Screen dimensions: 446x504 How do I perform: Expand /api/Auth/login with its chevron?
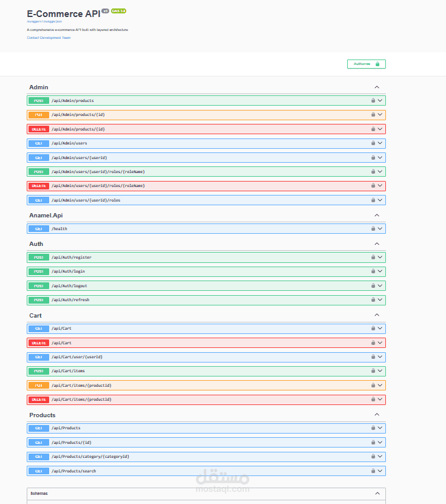click(x=380, y=271)
